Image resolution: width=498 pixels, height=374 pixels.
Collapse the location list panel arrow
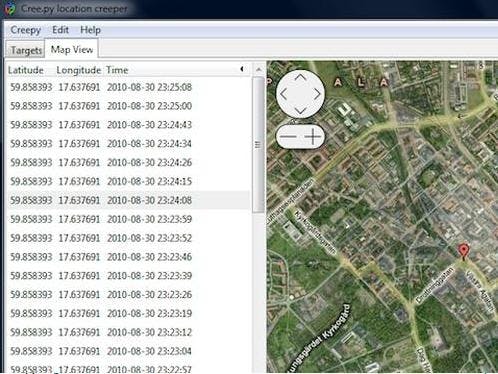pos(242,69)
